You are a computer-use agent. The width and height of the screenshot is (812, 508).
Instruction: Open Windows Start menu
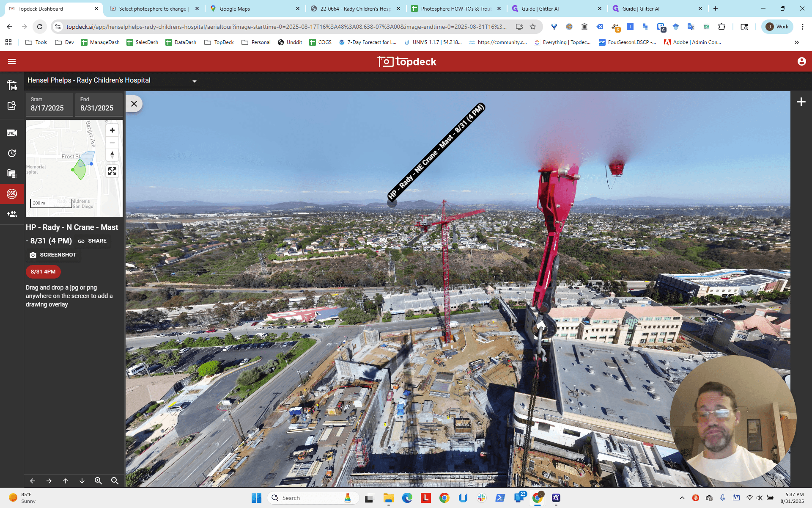[256, 498]
